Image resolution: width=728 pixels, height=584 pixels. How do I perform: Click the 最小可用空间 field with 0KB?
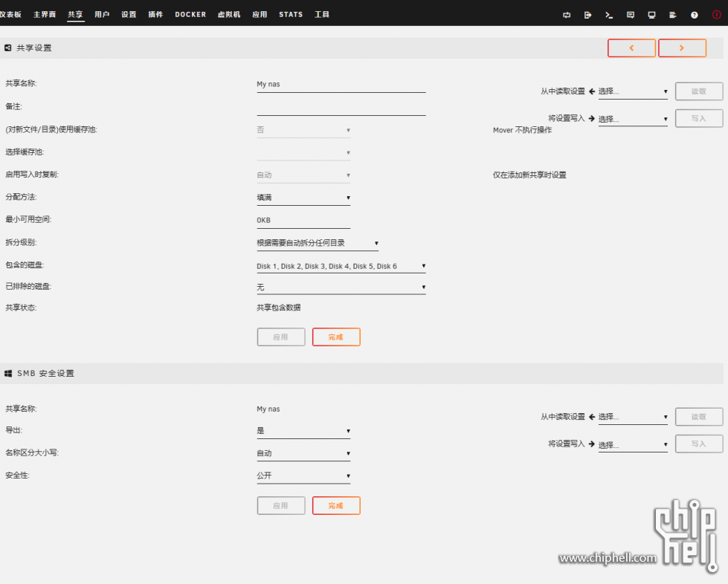pos(303,221)
